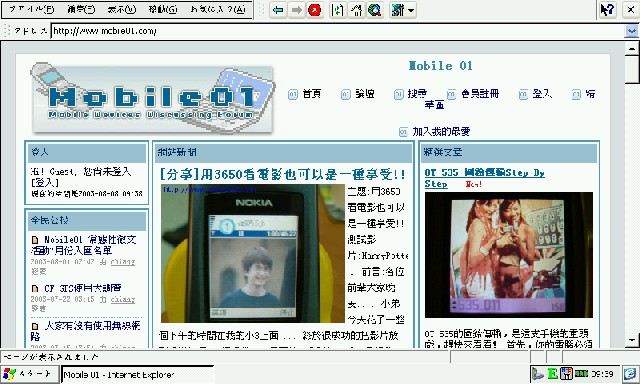The height and width of the screenshot is (384, 640).
Task: Click the document icon beside the CF announcement
Action: 35,289
